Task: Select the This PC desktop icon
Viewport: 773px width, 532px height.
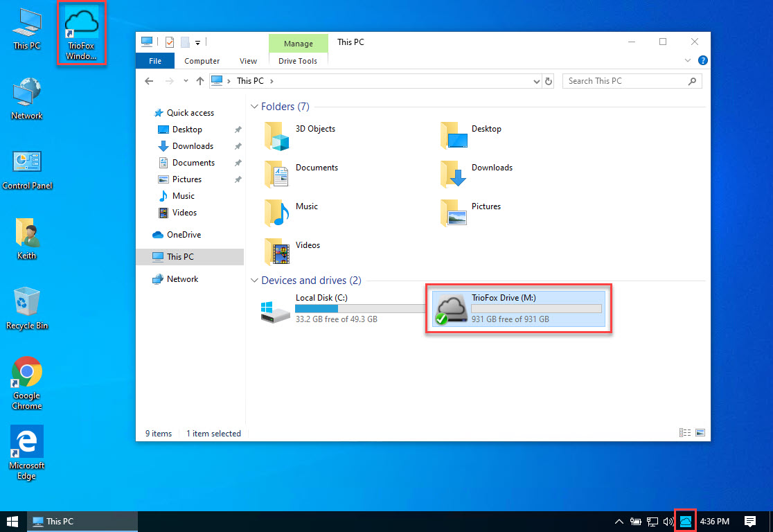Action: pos(26,30)
